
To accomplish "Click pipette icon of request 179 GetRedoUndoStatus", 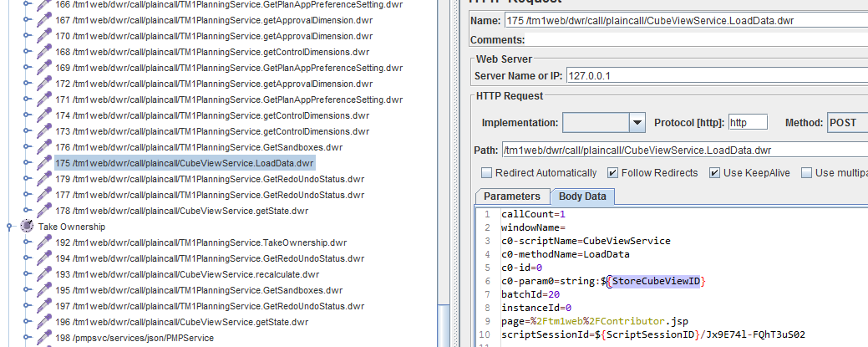I will tap(43, 180).
